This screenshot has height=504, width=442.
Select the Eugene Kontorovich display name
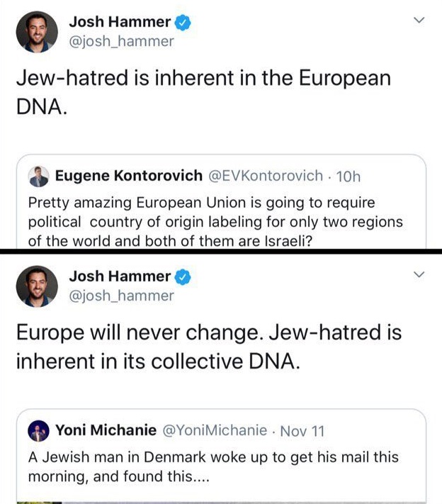[x=129, y=176]
